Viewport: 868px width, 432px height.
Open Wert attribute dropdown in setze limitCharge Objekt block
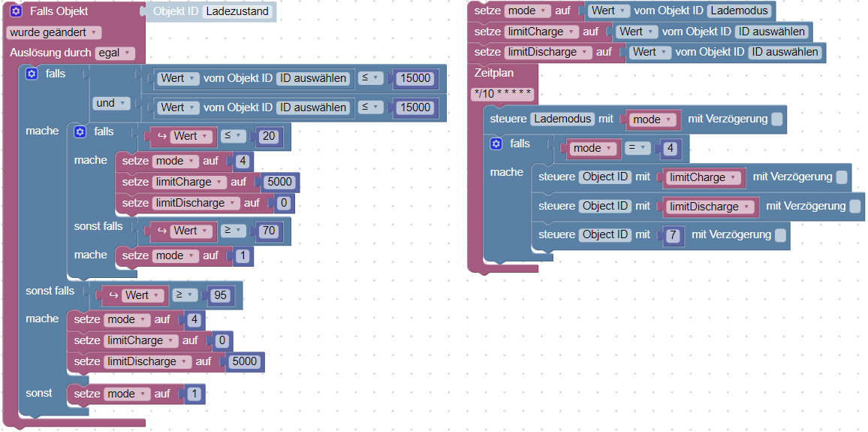[637, 32]
